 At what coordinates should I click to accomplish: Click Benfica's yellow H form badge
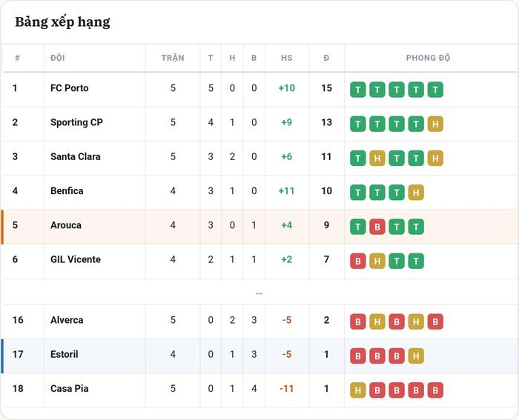(x=416, y=193)
